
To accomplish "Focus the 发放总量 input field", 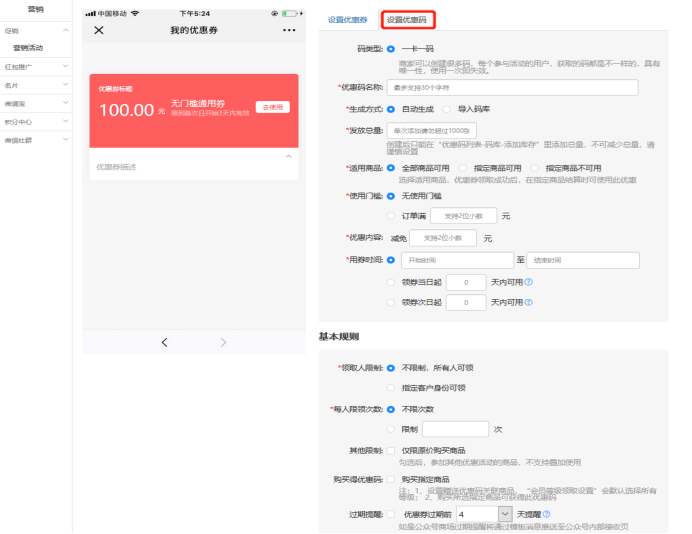I will 432,131.
